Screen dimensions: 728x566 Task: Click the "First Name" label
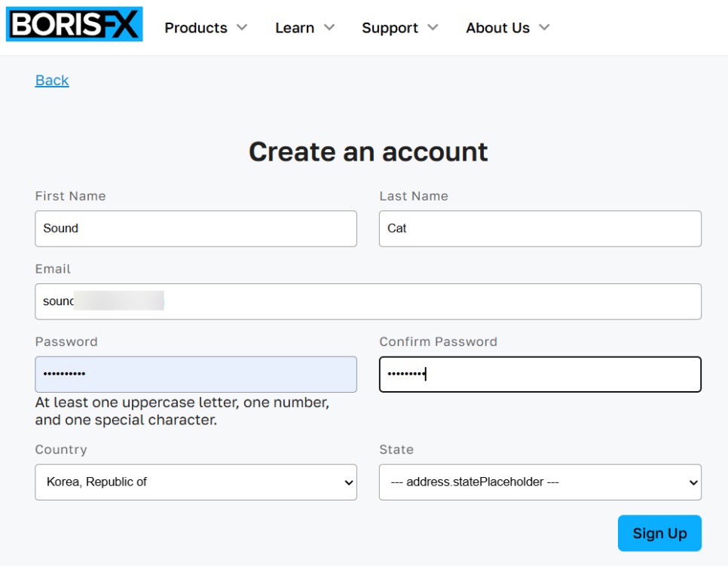click(71, 196)
